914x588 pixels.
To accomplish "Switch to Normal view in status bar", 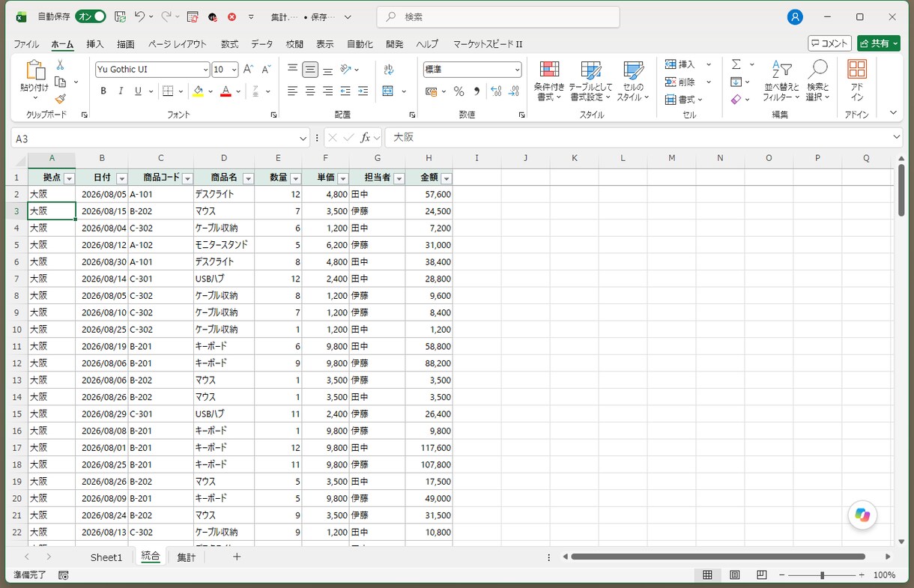I will point(707,575).
